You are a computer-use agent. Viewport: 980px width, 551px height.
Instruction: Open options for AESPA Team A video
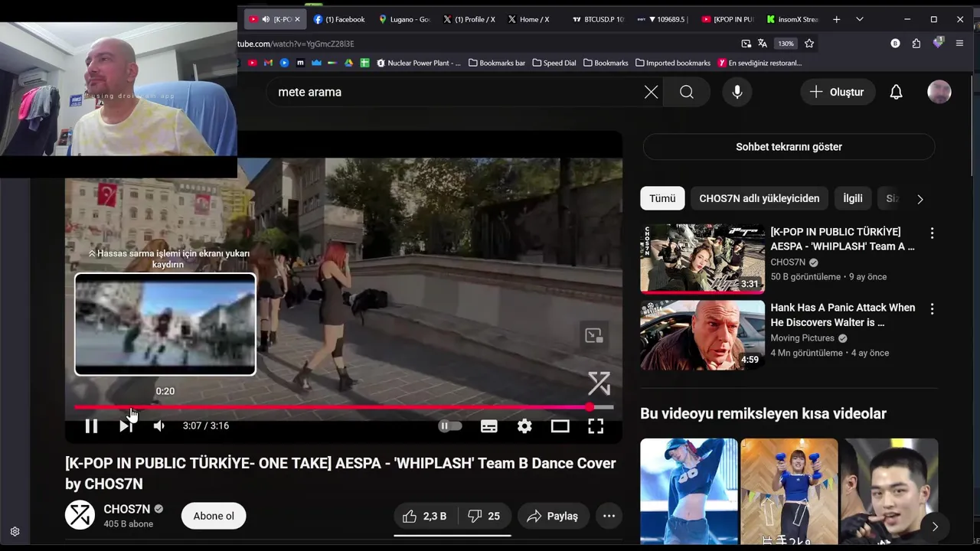(x=932, y=233)
